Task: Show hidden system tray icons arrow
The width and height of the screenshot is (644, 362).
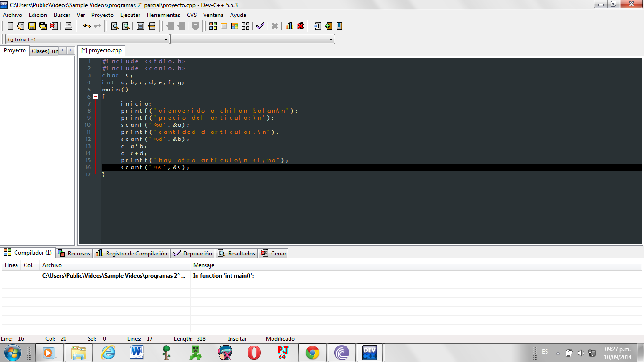Action: [x=558, y=353]
